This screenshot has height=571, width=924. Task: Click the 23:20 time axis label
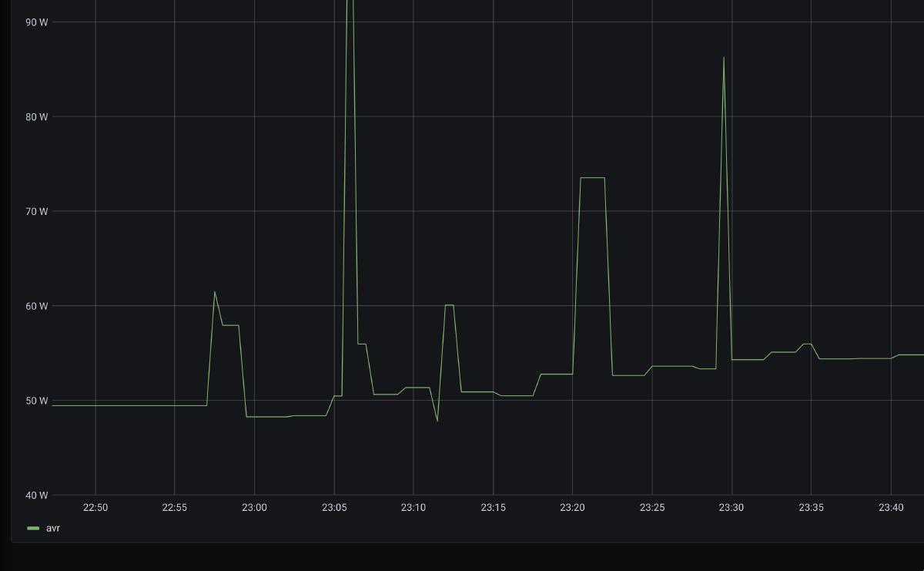(x=572, y=507)
